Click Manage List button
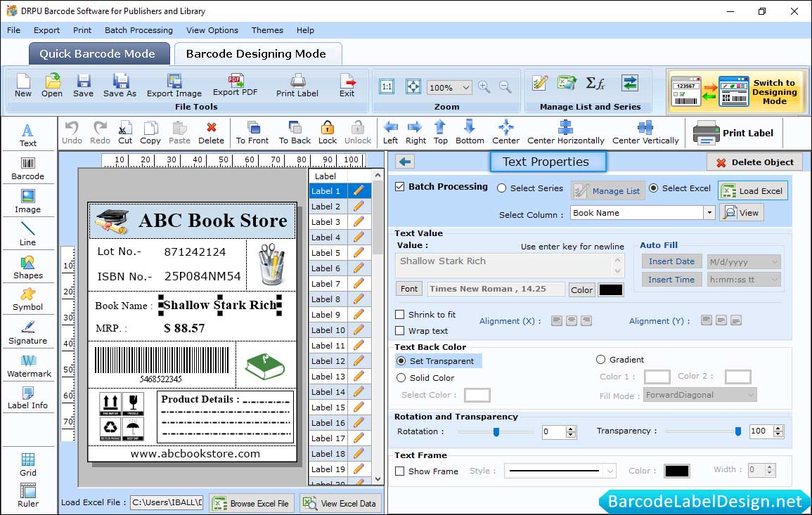The width and height of the screenshot is (812, 515). (608, 191)
